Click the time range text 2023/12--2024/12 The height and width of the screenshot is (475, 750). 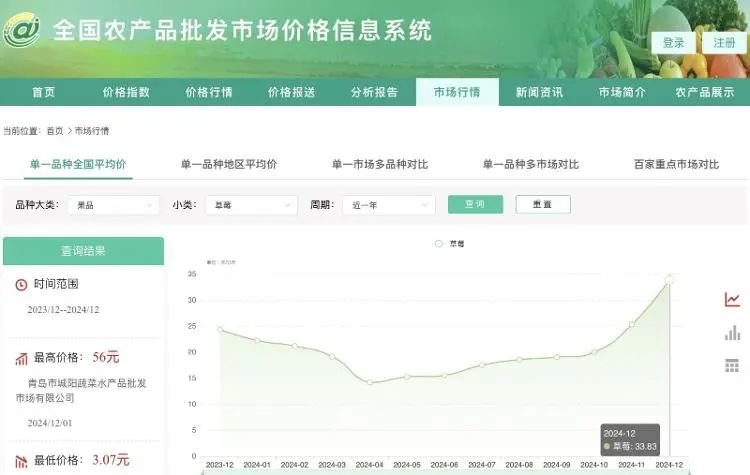point(63,310)
